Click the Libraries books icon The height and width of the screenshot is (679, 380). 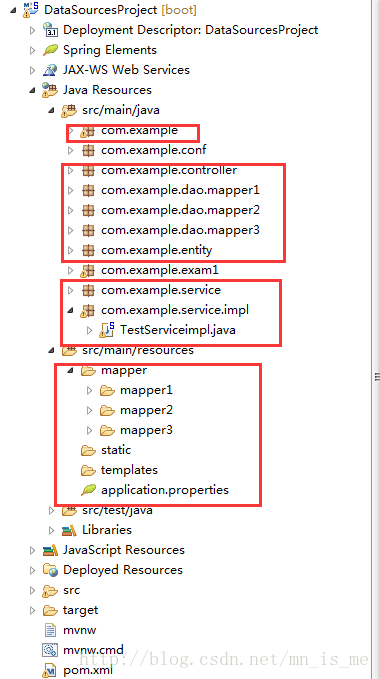click(x=69, y=530)
